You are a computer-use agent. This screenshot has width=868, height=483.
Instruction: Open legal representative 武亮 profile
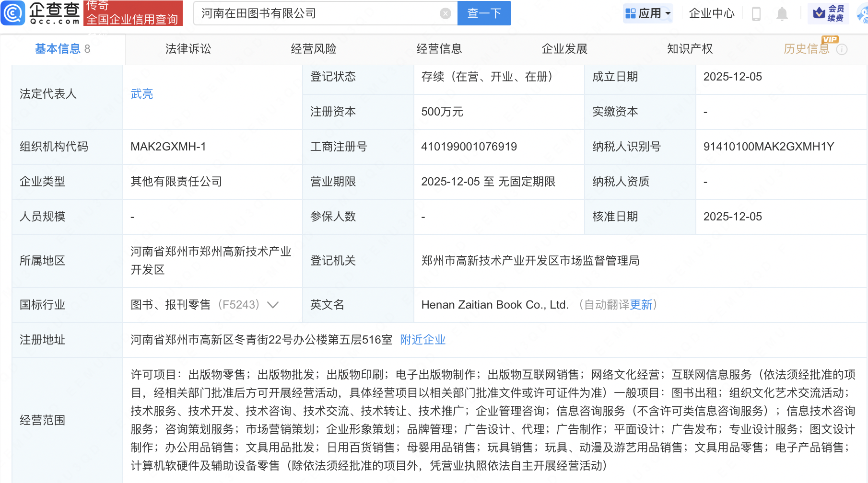(x=141, y=94)
